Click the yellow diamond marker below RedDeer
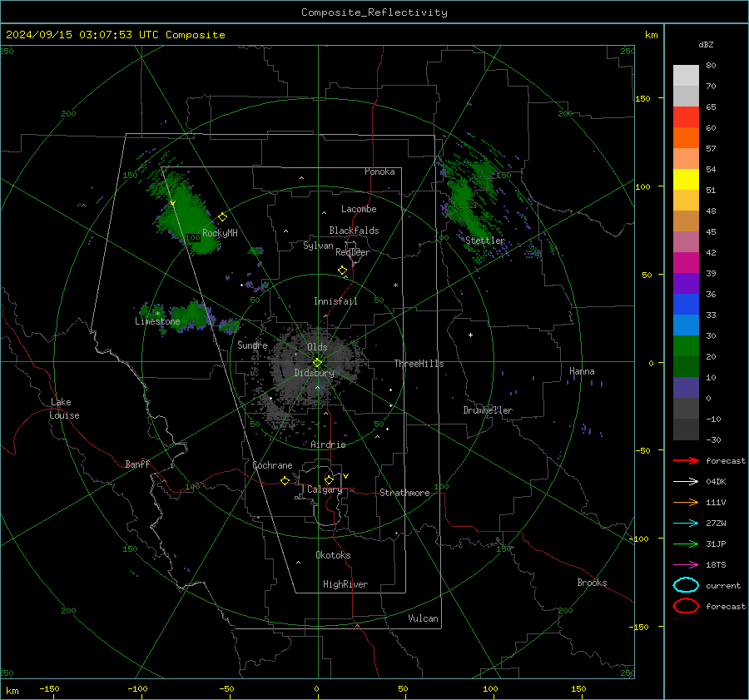Viewport: 749px width, 700px height. [342, 271]
